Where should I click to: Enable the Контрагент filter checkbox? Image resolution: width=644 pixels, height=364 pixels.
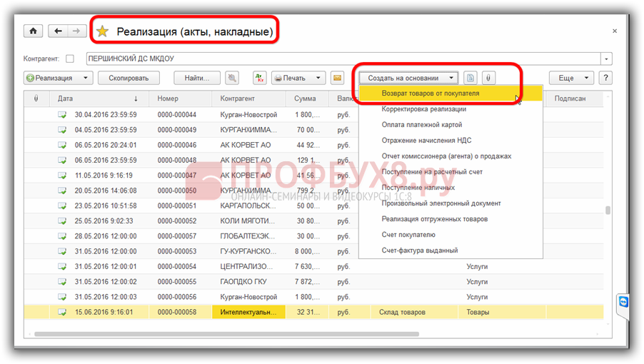[69, 59]
